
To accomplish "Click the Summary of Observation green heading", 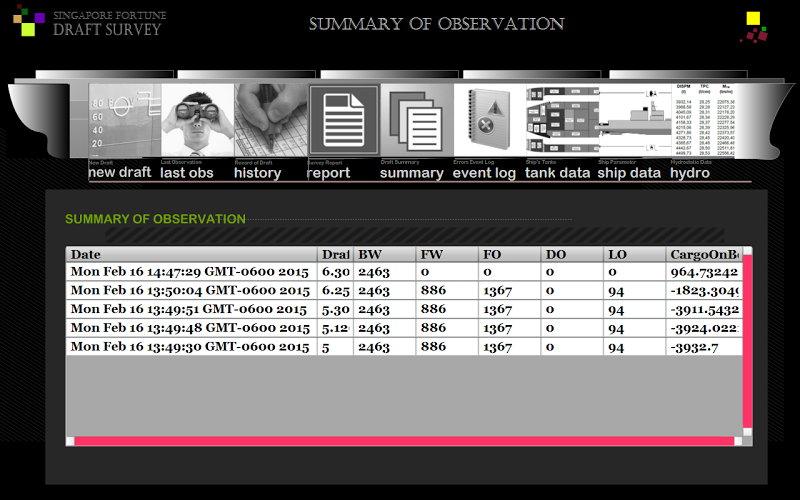I will pyautogui.click(x=155, y=219).
